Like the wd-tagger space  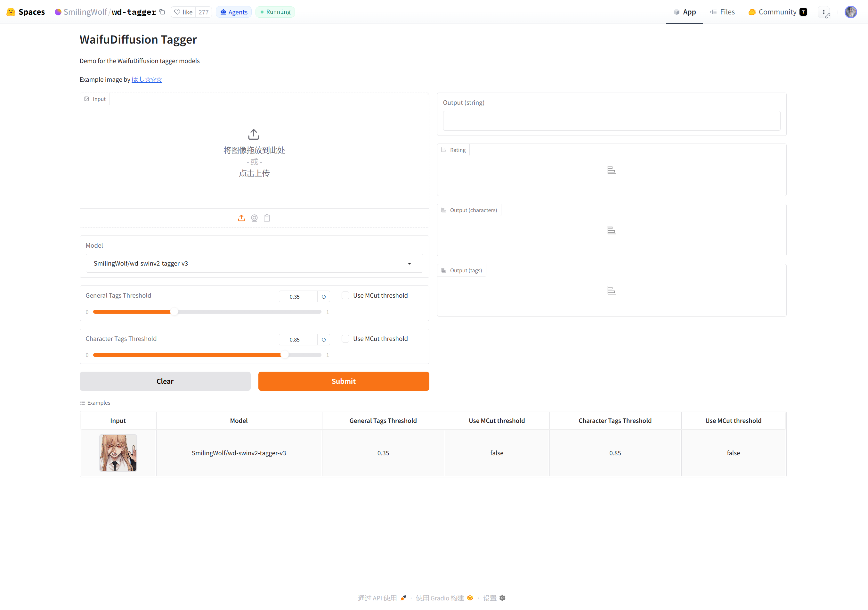[x=183, y=12]
